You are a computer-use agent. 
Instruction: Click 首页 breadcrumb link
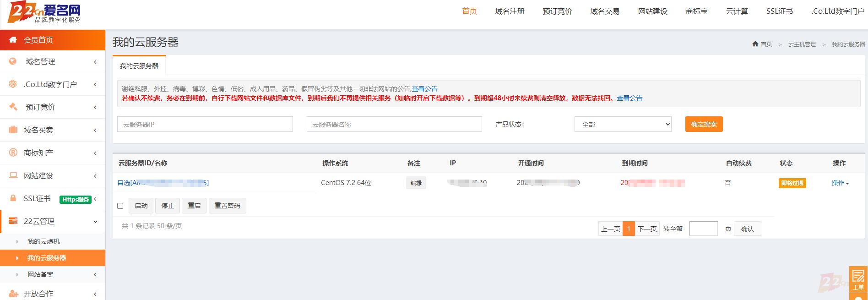766,44
